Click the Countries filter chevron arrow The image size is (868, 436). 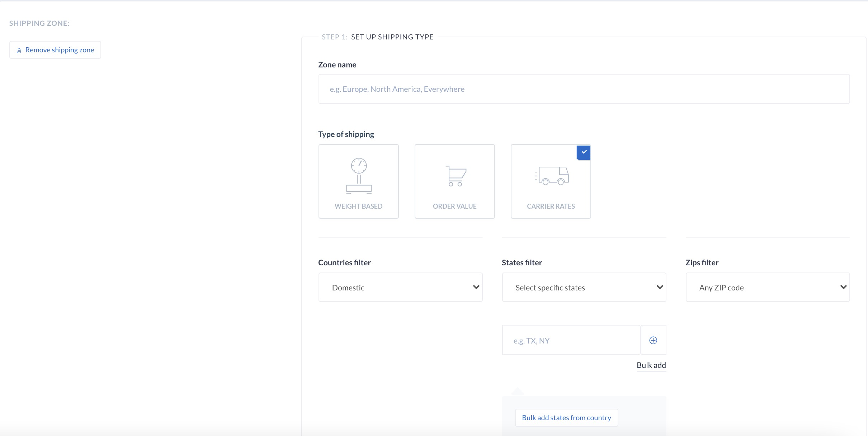476,287
